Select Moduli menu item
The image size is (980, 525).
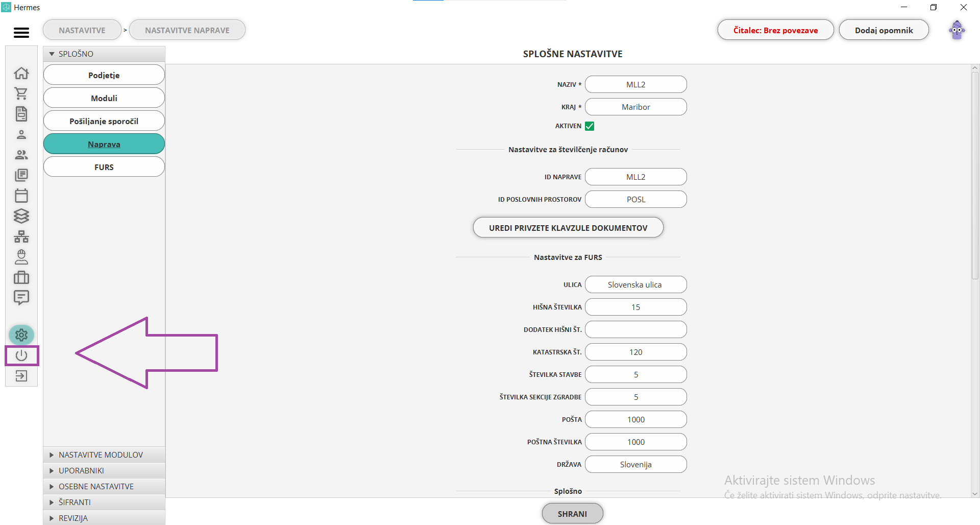point(104,98)
